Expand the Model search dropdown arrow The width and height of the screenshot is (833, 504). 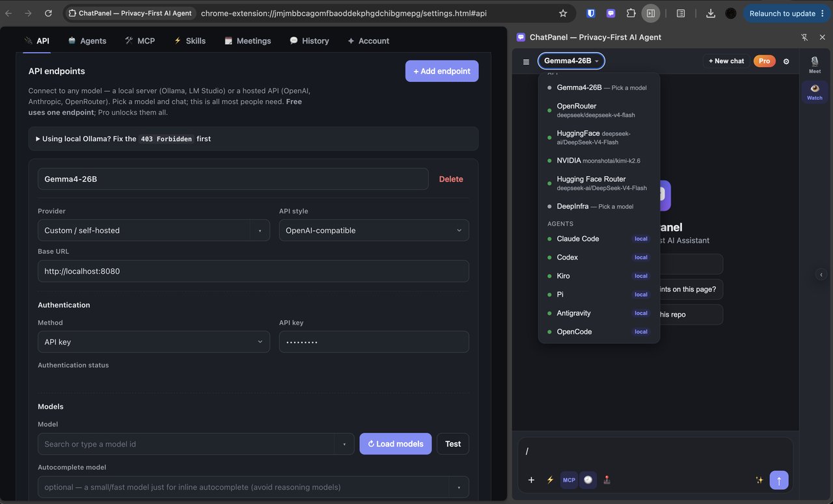pyautogui.click(x=344, y=444)
